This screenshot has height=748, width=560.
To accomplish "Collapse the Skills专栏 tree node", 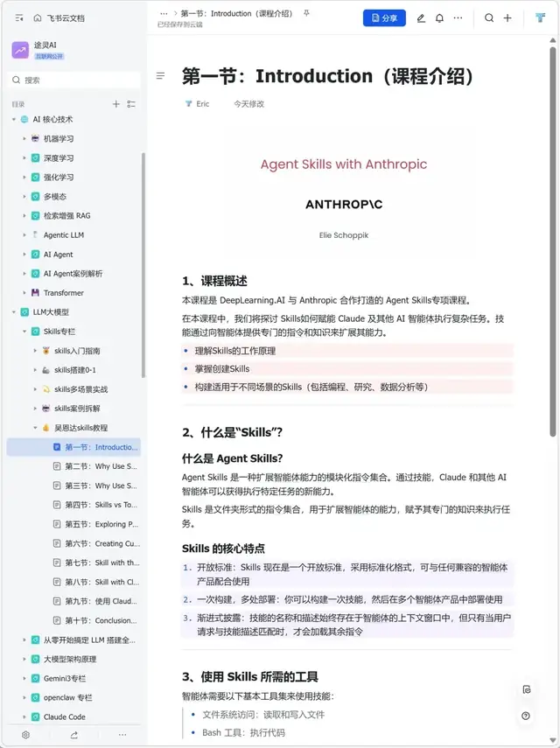I will click(x=24, y=331).
